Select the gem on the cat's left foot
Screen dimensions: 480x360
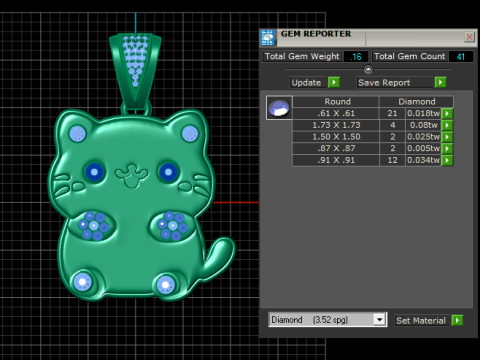pos(82,282)
